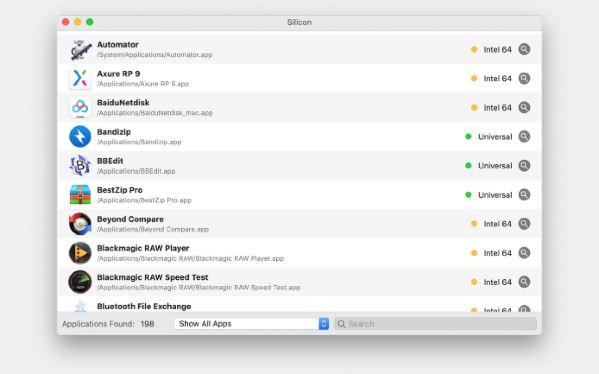Select the Axure RP 9 app name

118,74
